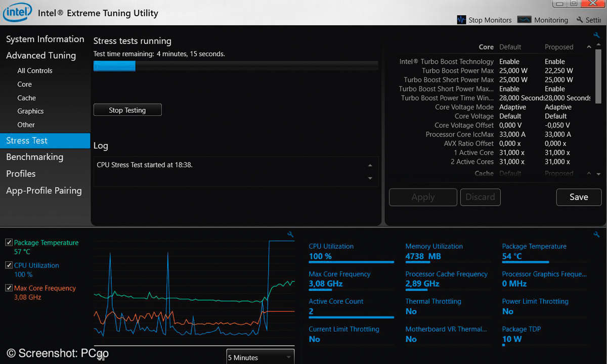
Task: Click the log entry 'CPU Stress Test started at 18:38.'
Action: tap(144, 164)
